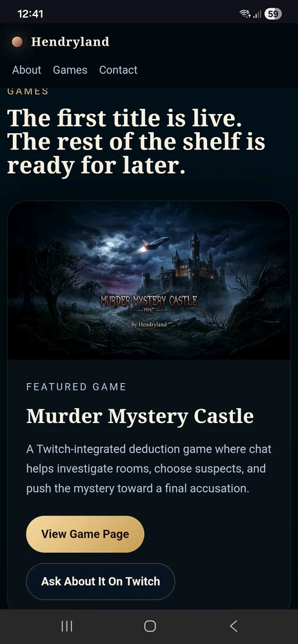298x644 pixels.
Task: Click the "By Hendryland" text on cover art
Action: pyautogui.click(x=149, y=325)
